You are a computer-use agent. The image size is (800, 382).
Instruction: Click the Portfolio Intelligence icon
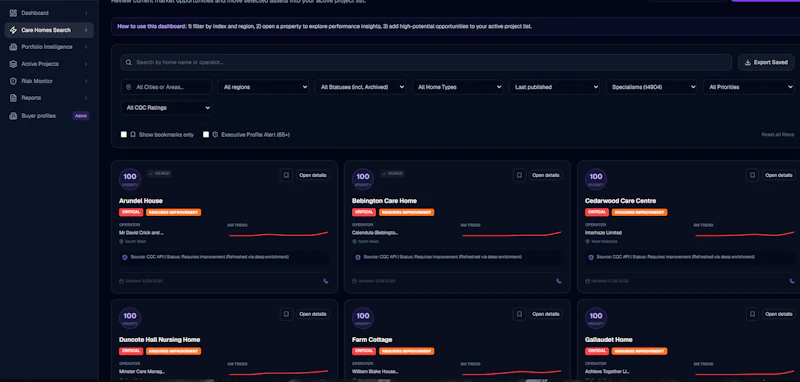tap(13, 47)
